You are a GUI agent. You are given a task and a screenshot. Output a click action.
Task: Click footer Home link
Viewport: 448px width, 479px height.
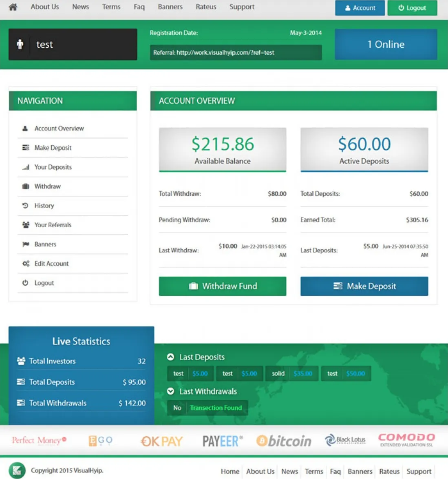pyautogui.click(x=230, y=471)
